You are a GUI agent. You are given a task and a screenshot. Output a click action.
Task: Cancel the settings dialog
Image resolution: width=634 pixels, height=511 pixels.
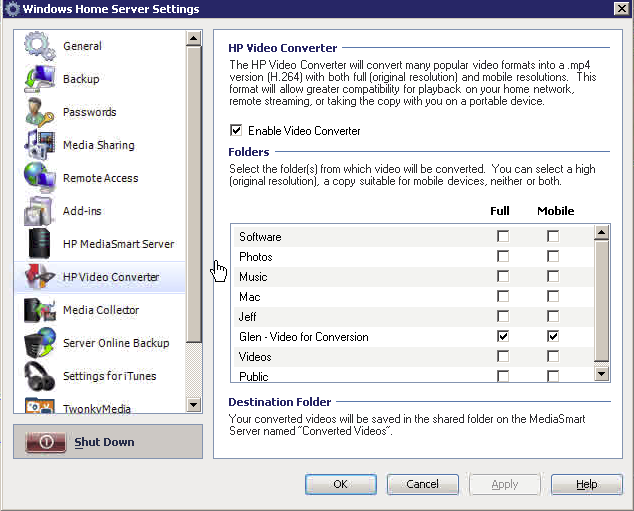click(x=423, y=484)
